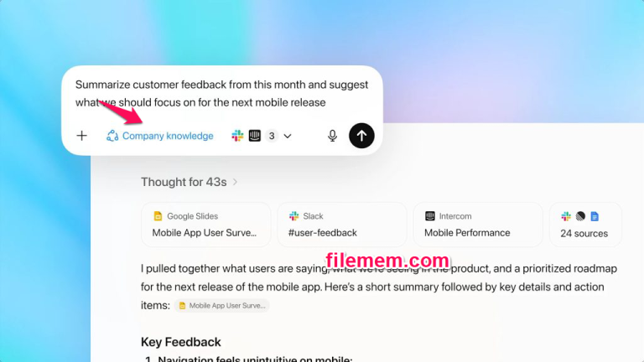
Task: Toggle the Company knowledge option
Action: (x=160, y=136)
